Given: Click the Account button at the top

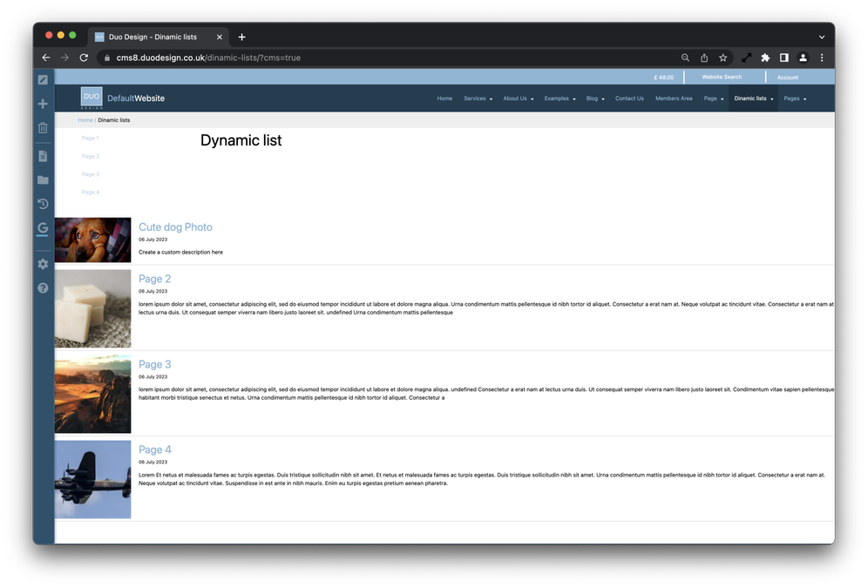Looking at the screenshot, I should [787, 77].
